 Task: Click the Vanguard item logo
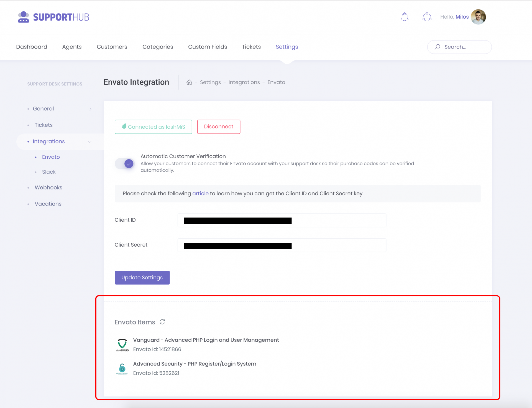(122, 345)
